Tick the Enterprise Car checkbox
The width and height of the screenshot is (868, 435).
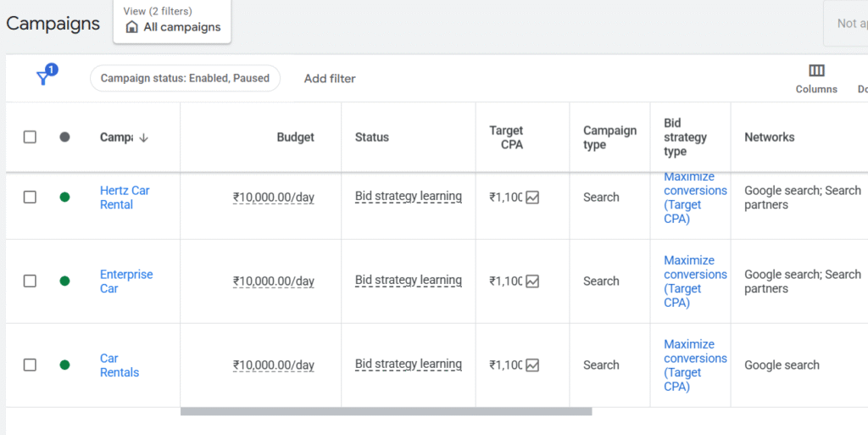tap(30, 282)
